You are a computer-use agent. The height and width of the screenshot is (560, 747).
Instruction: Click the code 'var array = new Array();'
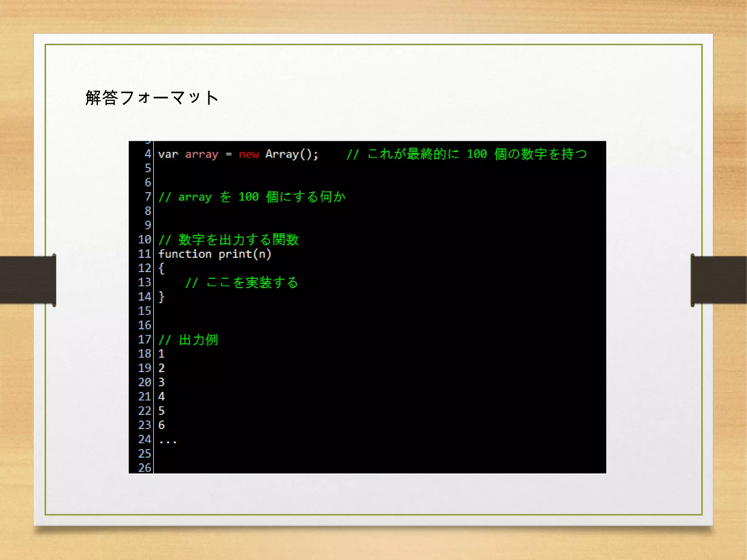pyautogui.click(x=238, y=154)
